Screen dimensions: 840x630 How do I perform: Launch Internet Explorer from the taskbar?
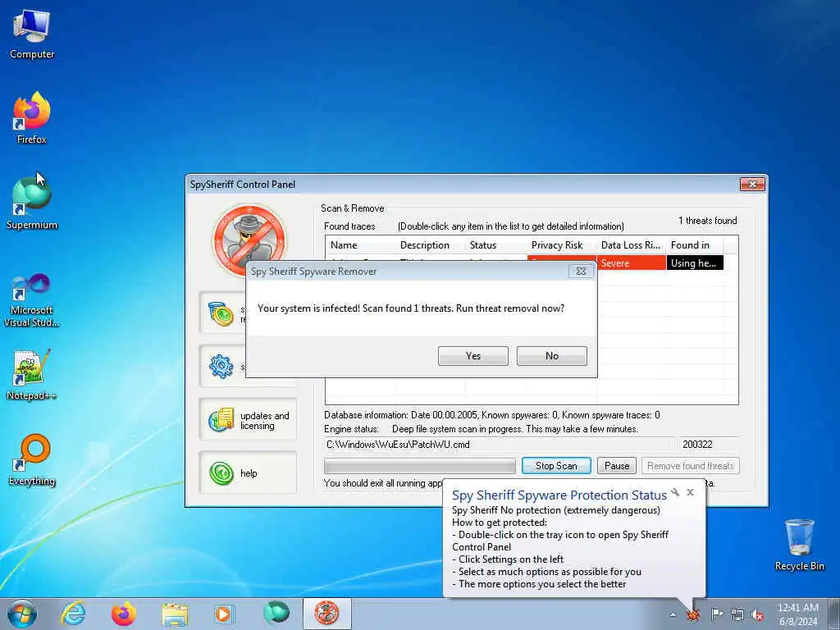[73, 614]
